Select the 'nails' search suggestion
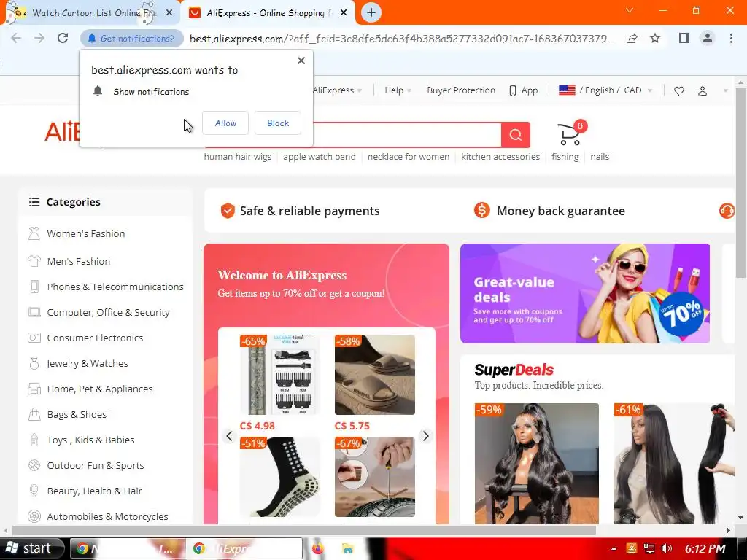The image size is (747, 560). 600,157
